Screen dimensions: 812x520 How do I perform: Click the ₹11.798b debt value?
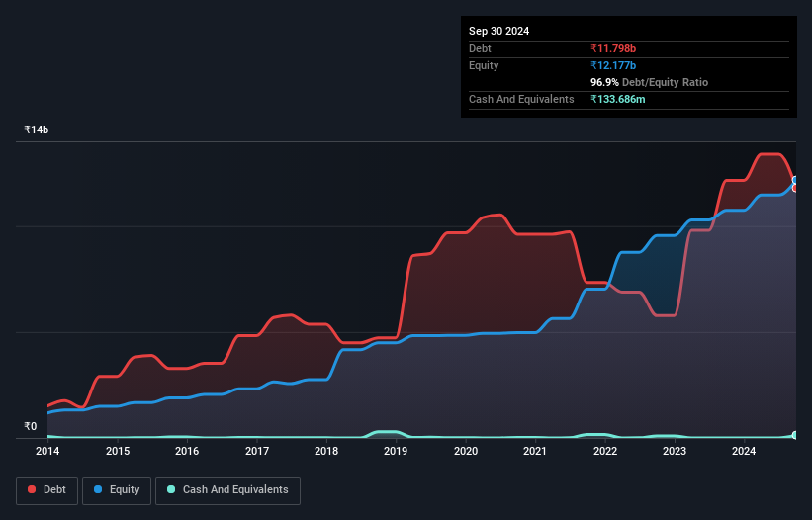click(x=613, y=48)
